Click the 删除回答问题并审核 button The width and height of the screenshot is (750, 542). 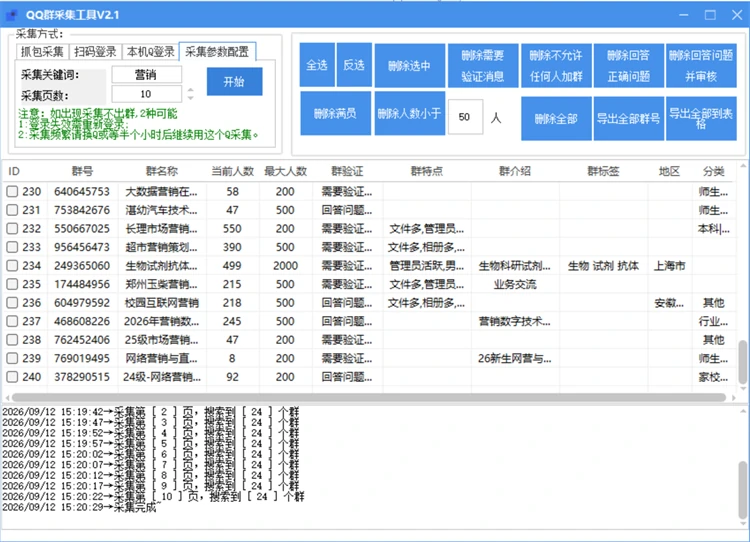(701, 66)
